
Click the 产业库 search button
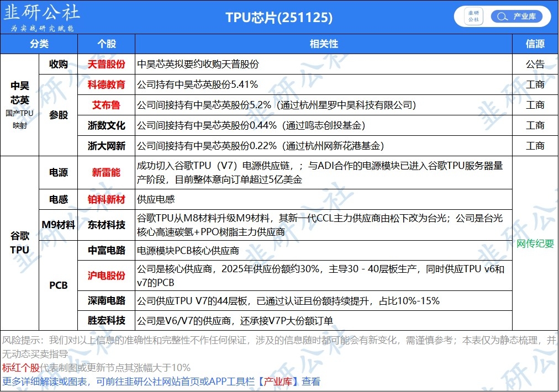point(516,17)
